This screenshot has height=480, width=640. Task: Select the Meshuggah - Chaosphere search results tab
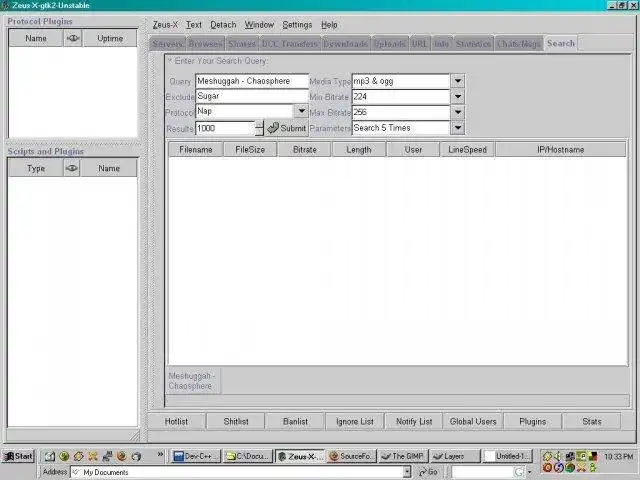pos(192,380)
